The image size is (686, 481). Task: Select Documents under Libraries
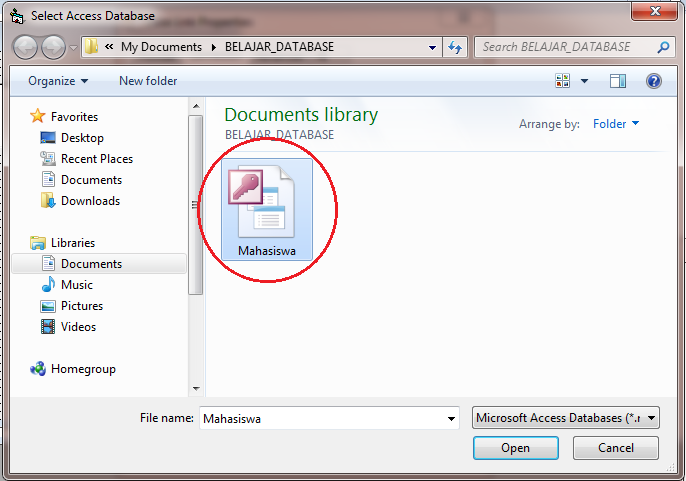pyautogui.click(x=99, y=263)
